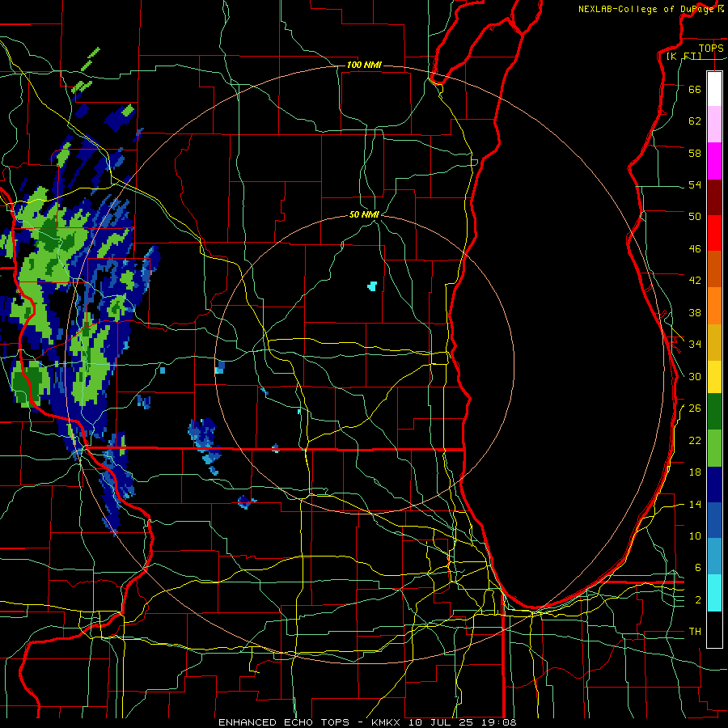Click the 42 value on the legend
The height and width of the screenshot is (728, 728).
coord(695,281)
